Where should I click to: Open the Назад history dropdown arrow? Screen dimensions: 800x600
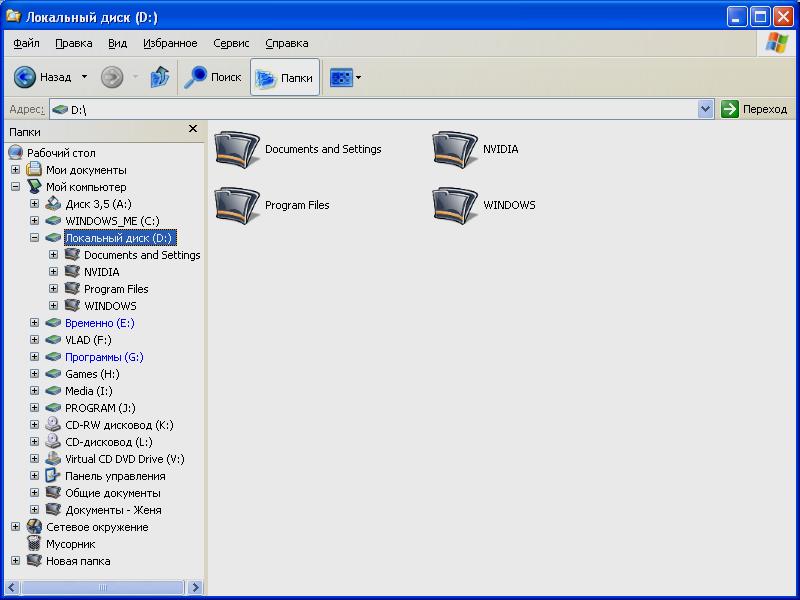tap(85, 77)
